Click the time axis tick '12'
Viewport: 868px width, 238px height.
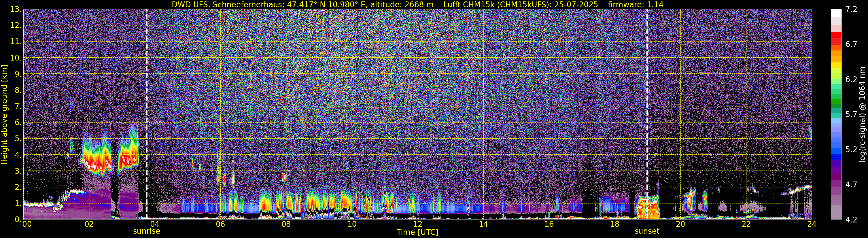click(417, 224)
